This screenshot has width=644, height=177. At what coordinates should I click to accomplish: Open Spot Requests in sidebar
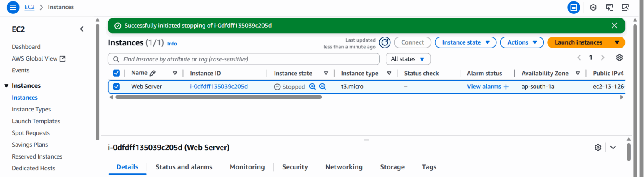(31, 133)
